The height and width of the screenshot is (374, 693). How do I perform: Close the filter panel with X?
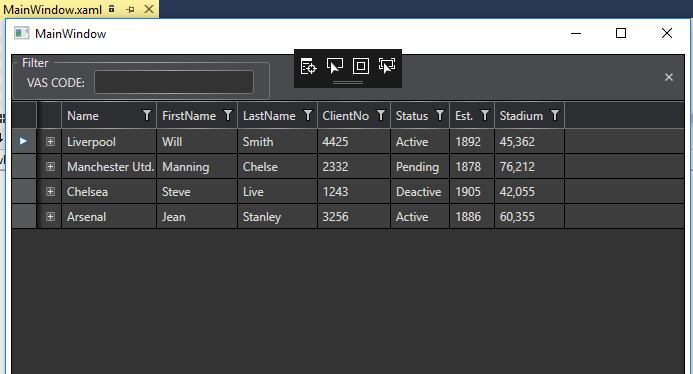(x=669, y=77)
